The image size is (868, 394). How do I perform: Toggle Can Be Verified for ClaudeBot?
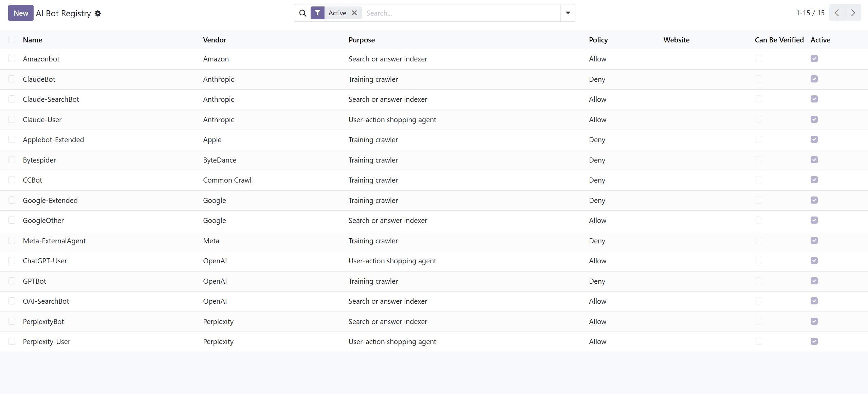(759, 79)
